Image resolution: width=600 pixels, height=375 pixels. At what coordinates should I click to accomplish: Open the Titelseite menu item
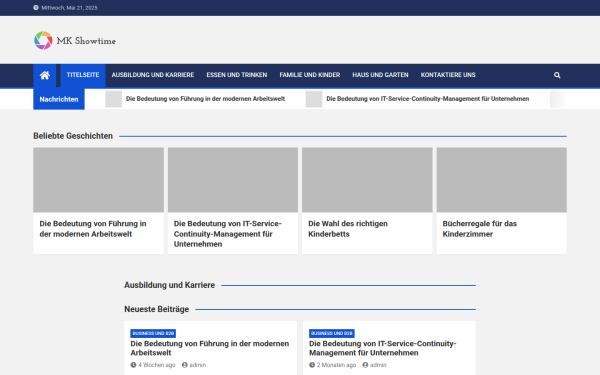click(83, 75)
